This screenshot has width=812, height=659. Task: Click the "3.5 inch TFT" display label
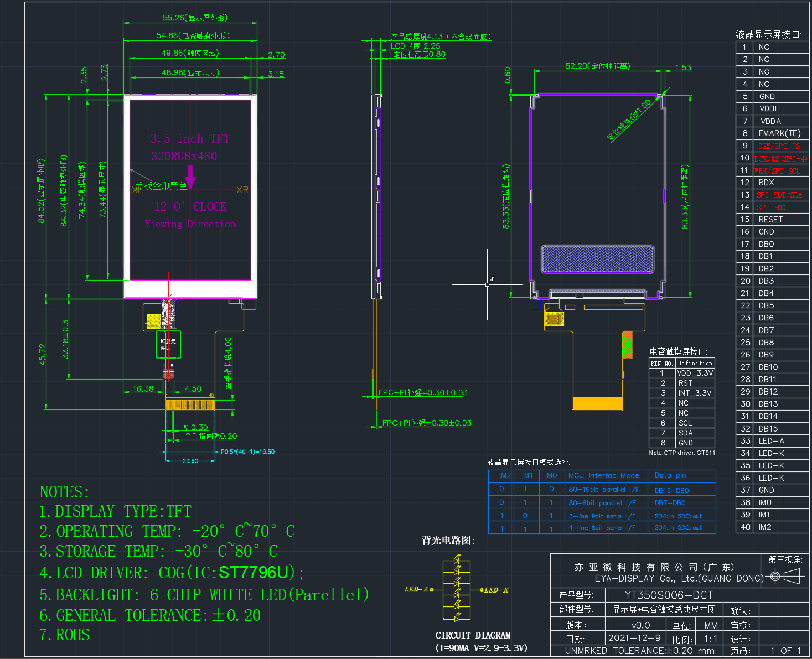[x=190, y=138]
